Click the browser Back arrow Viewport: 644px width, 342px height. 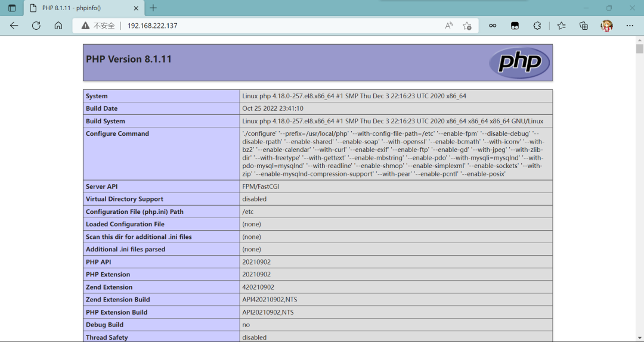pos(14,26)
